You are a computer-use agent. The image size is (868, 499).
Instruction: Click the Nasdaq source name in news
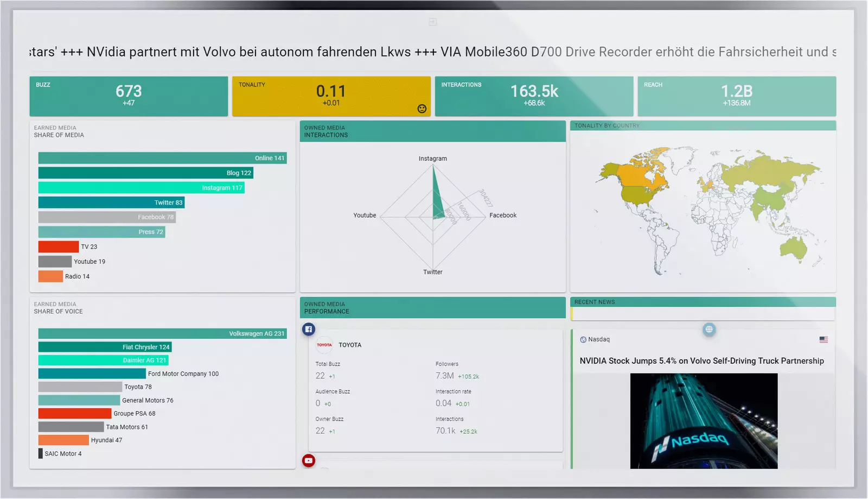point(599,339)
